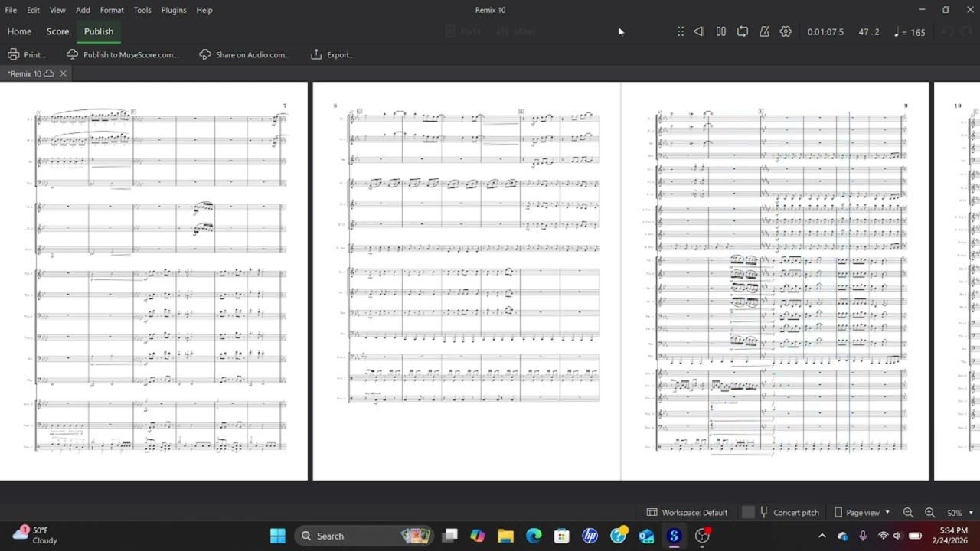
Task: Zoom in on the score
Action: coord(929,513)
